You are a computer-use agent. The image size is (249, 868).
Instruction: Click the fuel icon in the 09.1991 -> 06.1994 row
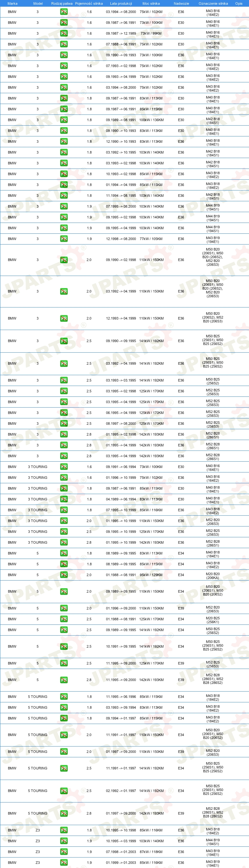click(x=64, y=467)
